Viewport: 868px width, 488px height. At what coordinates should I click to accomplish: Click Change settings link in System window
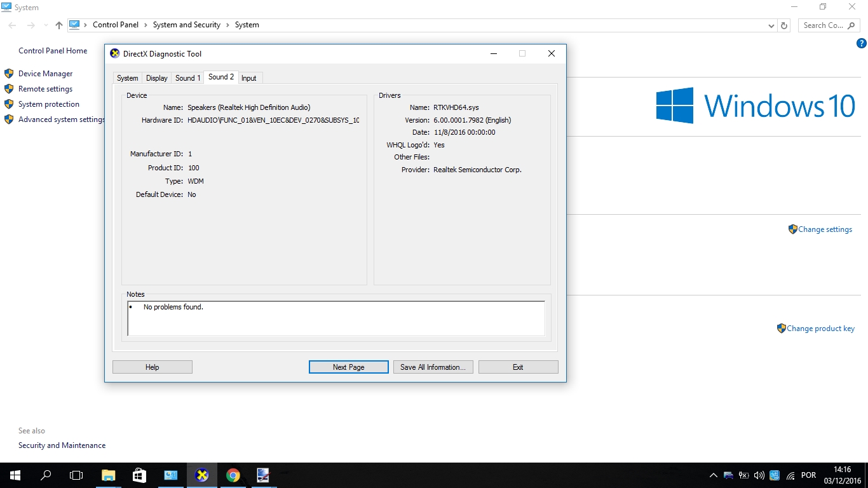pos(825,229)
